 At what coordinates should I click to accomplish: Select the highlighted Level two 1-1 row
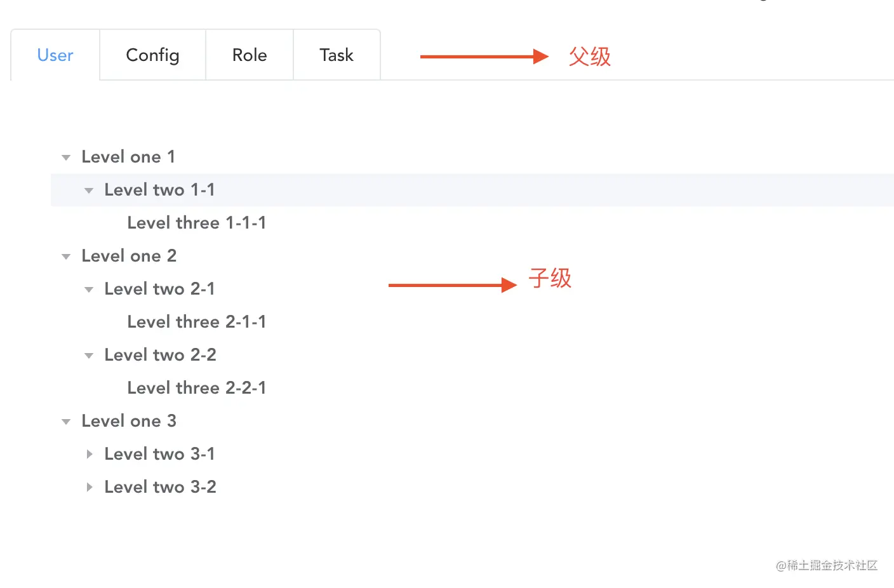click(159, 190)
